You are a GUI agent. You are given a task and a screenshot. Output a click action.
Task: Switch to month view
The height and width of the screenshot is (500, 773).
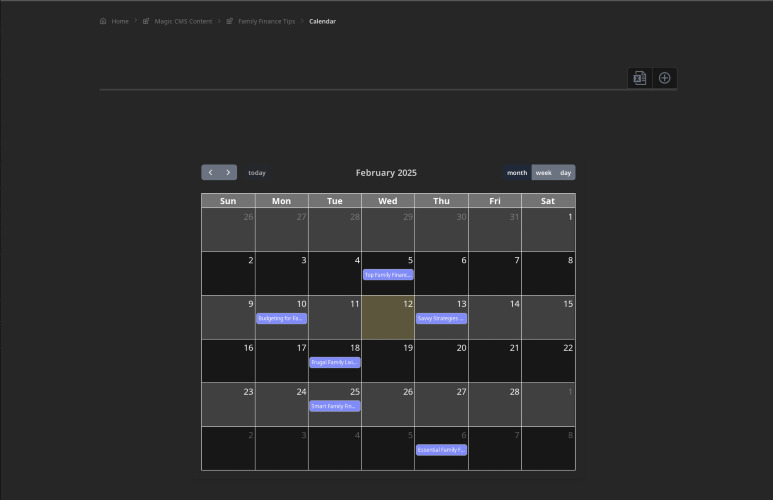[517, 173]
